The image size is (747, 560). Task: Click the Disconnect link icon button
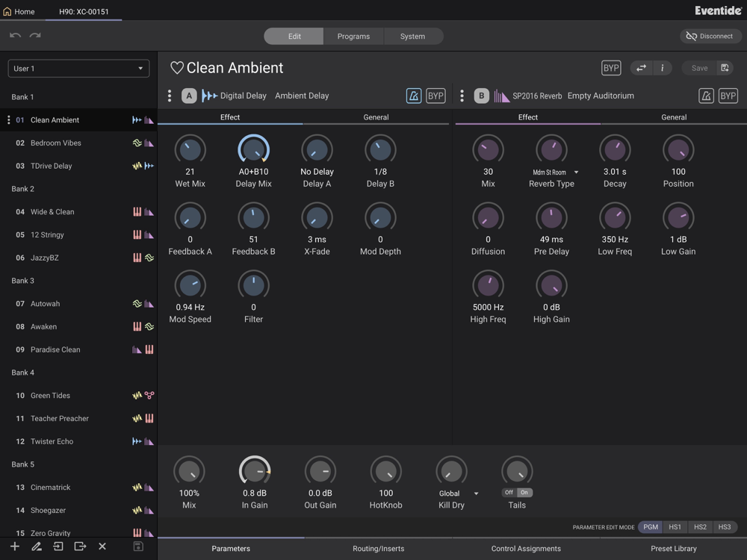coord(710,36)
